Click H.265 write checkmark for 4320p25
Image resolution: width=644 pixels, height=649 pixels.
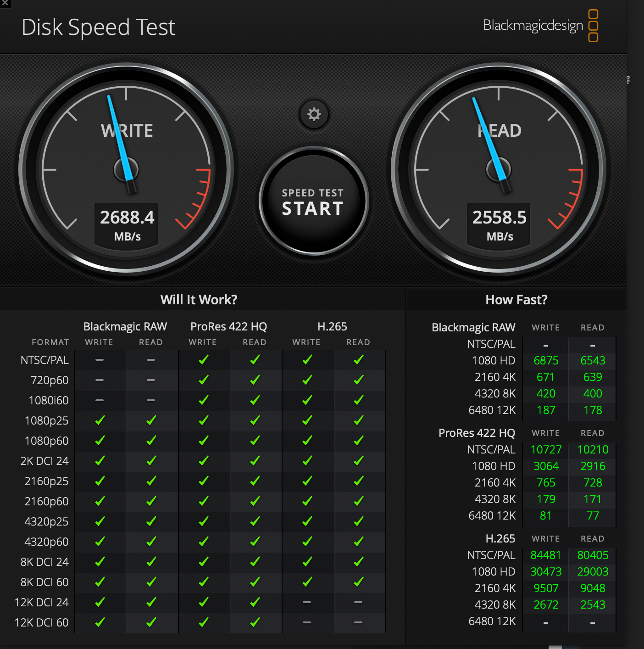[x=307, y=521]
